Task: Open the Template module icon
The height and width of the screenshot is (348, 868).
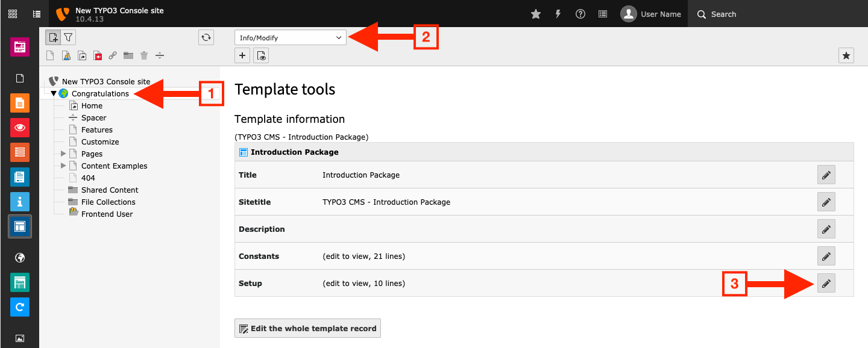Action: coord(20,226)
